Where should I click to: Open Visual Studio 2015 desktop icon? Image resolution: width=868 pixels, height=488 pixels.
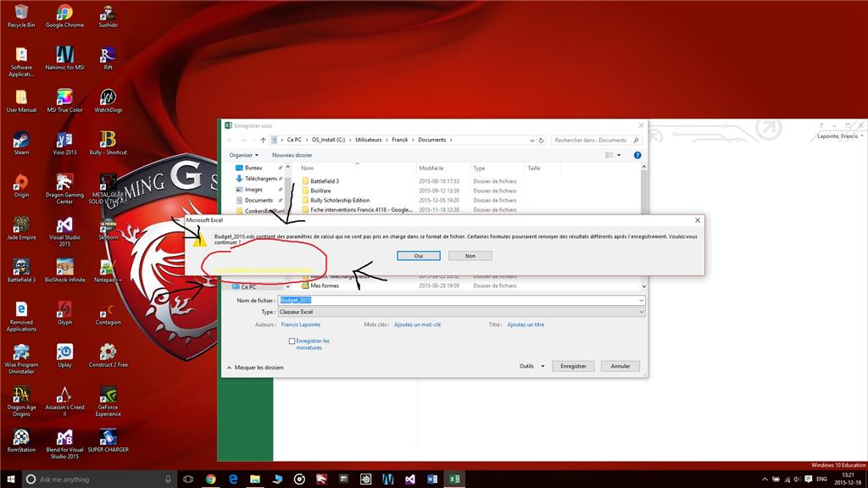pos(64,231)
